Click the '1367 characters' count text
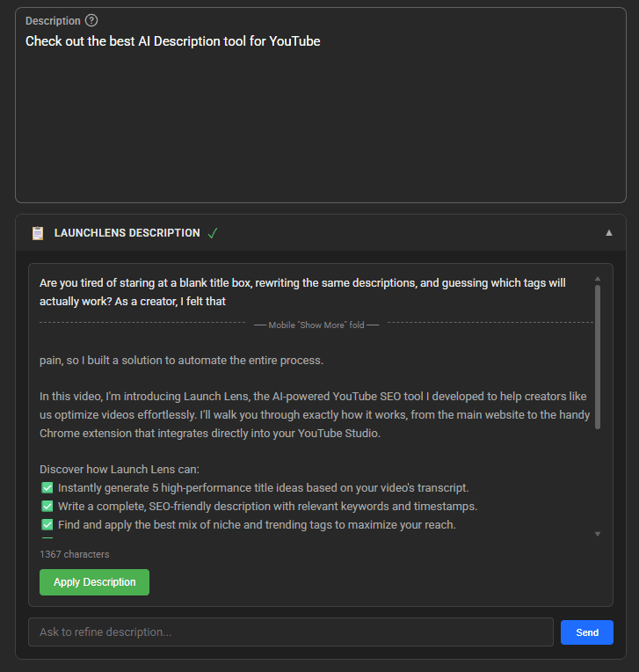639x672 pixels. [75, 554]
